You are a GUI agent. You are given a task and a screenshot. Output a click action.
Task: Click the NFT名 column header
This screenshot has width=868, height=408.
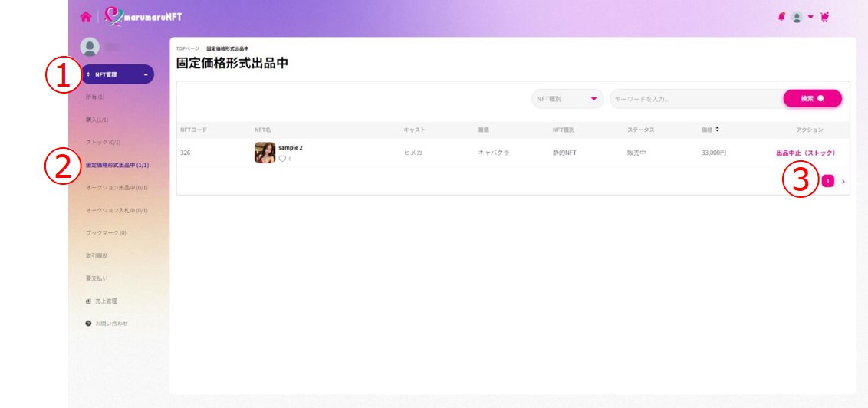[x=262, y=130]
